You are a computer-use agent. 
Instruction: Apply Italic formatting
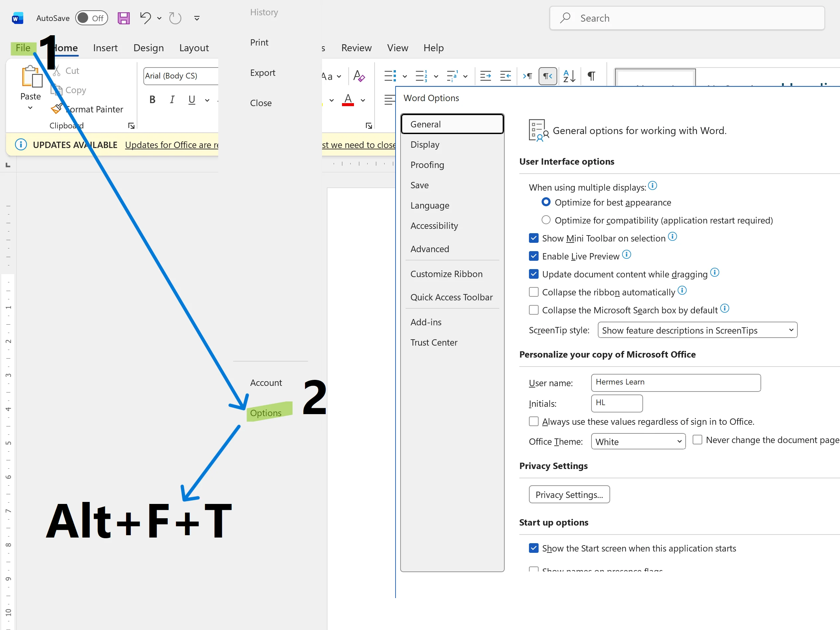[x=172, y=99]
